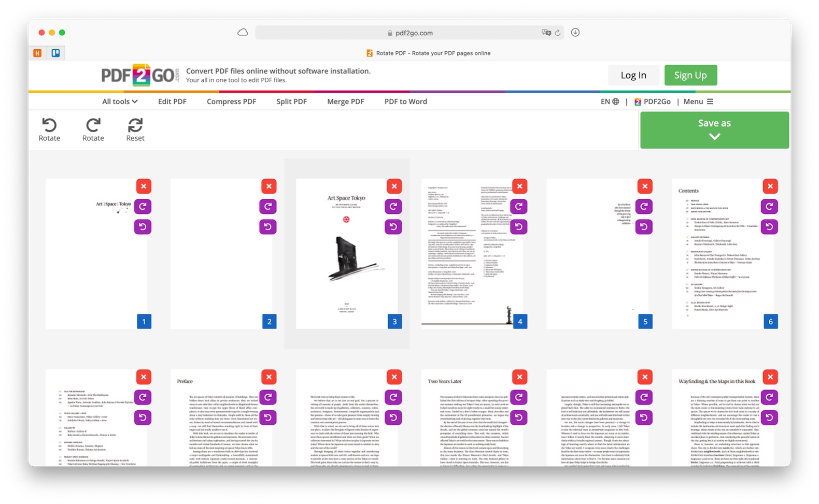Select the Contents page 6 thumbnail
Image resolution: width=819 pixels, height=504 pixels.
(723, 254)
